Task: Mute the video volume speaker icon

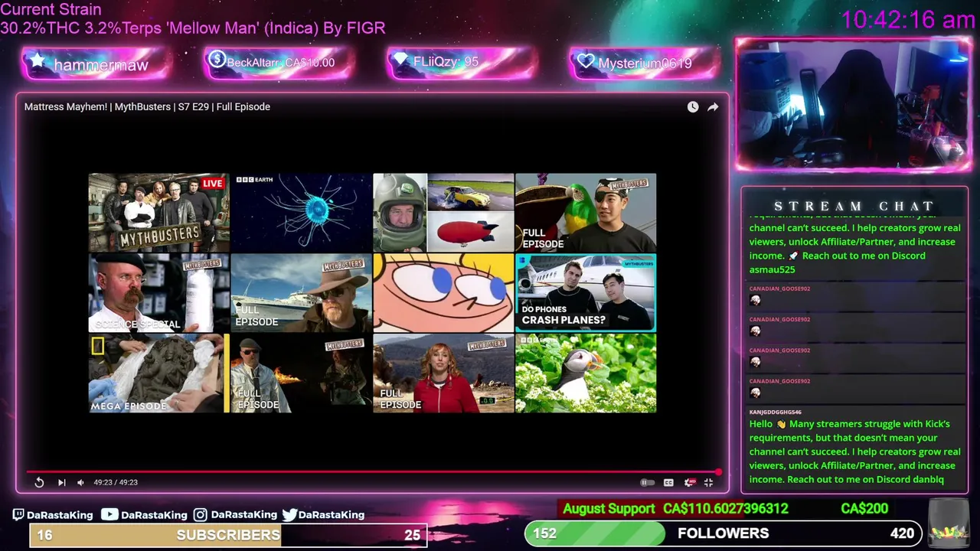Action: pos(80,482)
